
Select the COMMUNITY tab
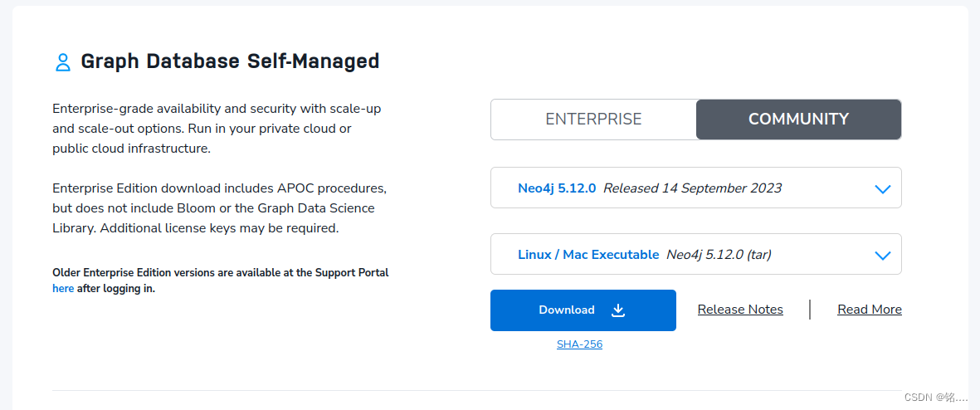tap(799, 120)
